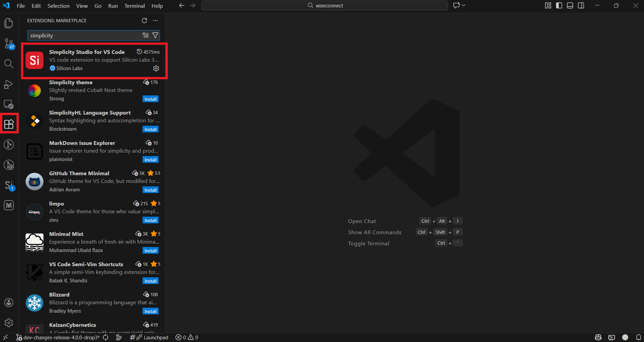Install the Simplicity theme extension
Image resolution: width=644 pixels, height=342 pixels.
pyautogui.click(x=150, y=98)
